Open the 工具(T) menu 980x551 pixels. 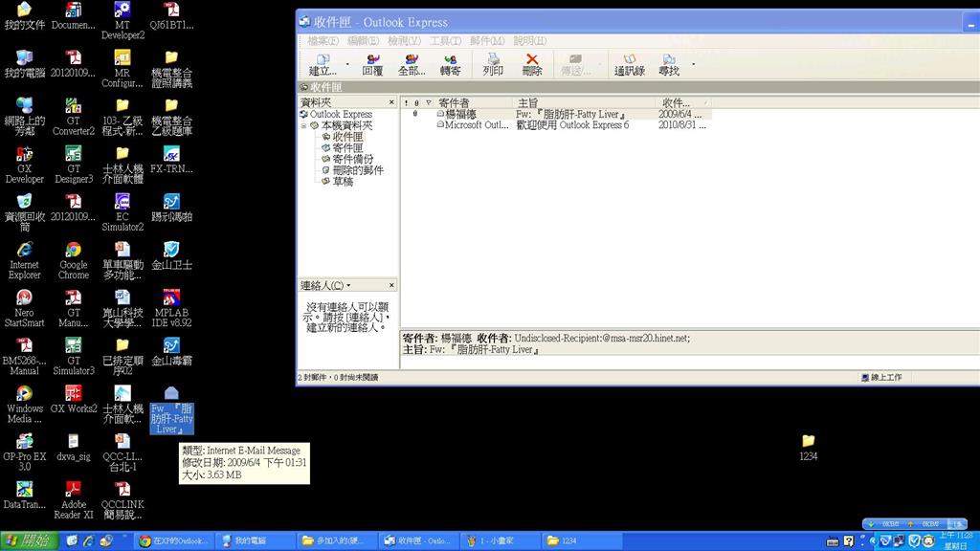(x=445, y=40)
